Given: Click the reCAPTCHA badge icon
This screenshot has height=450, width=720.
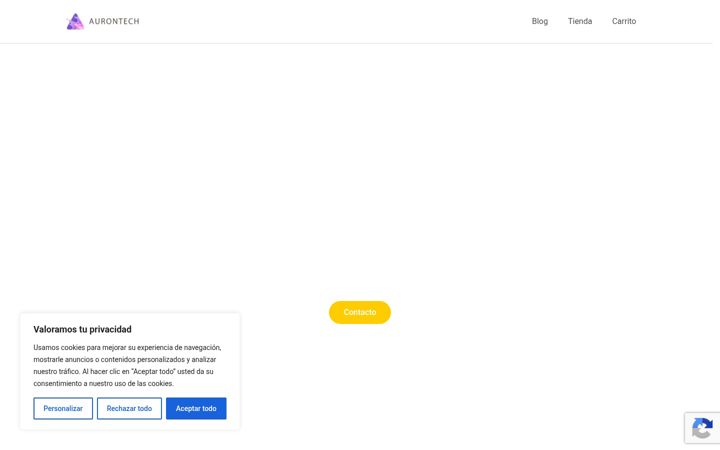Looking at the screenshot, I should click(702, 428).
